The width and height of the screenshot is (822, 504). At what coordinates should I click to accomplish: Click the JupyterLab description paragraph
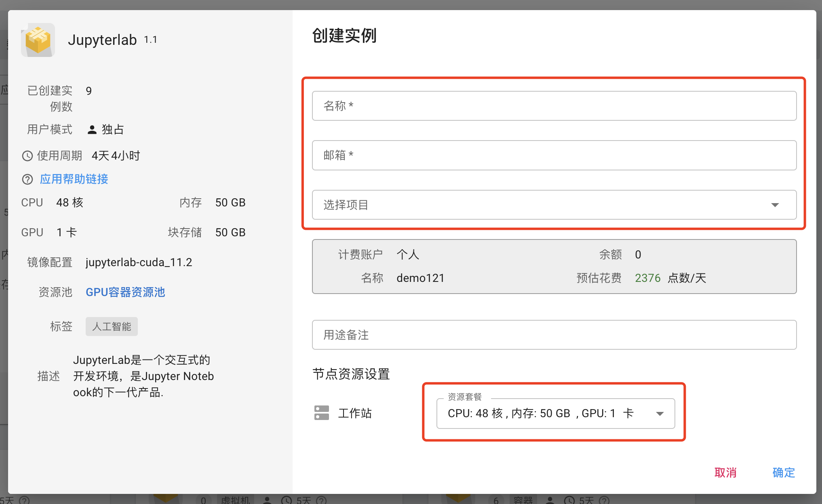click(143, 376)
